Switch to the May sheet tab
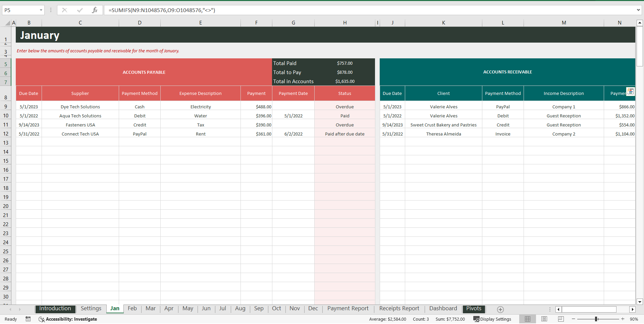 pyautogui.click(x=188, y=309)
